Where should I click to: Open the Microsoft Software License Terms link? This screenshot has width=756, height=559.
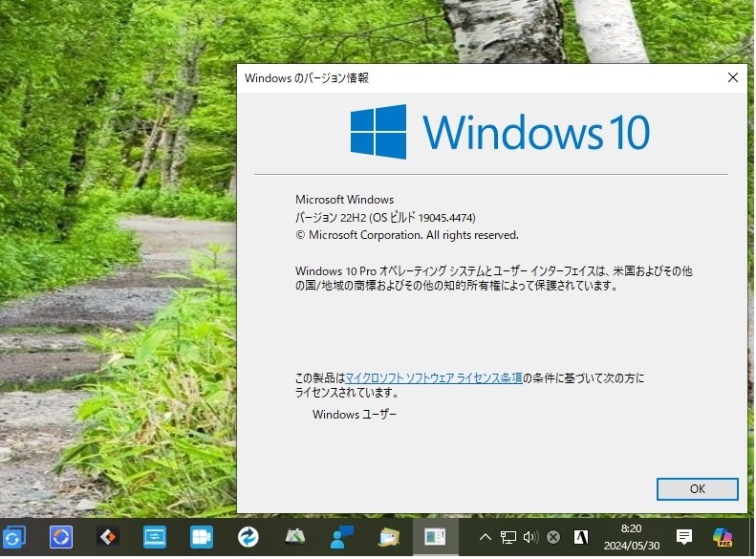[x=434, y=377]
